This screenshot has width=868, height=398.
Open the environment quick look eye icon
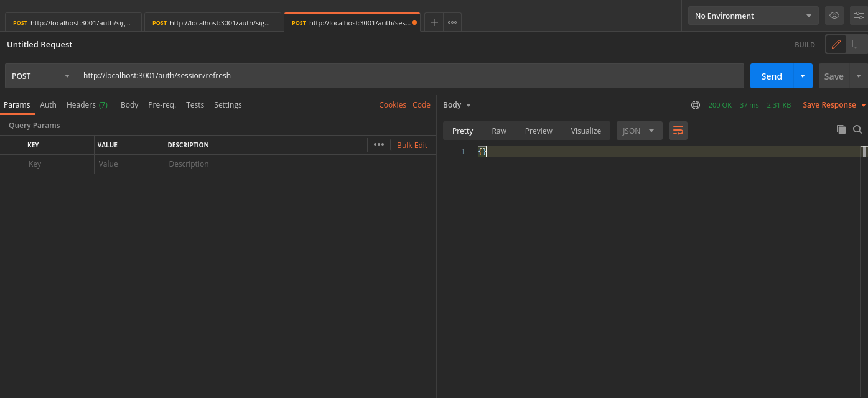(x=834, y=16)
